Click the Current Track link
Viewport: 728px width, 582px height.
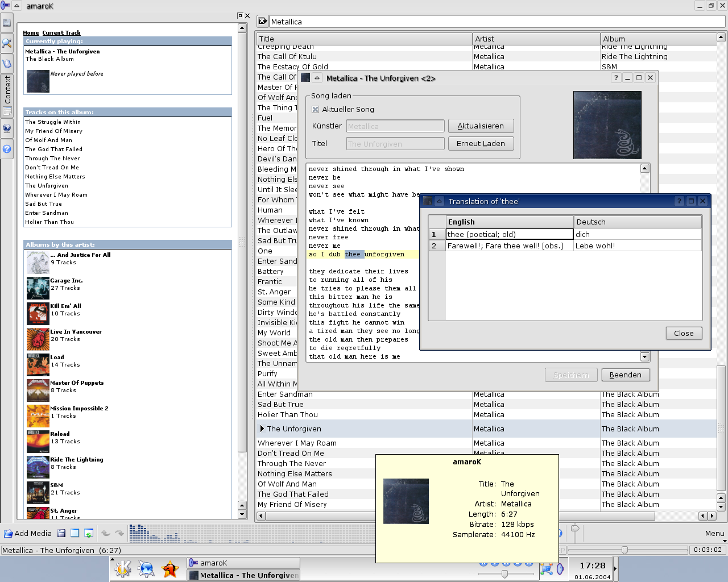pos(61,33)
